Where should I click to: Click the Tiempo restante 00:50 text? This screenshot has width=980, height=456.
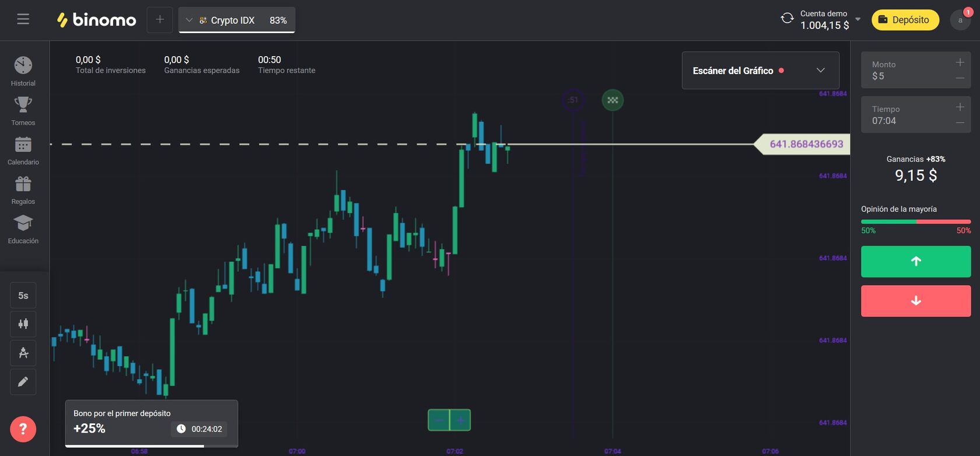(x=269, y=59)
